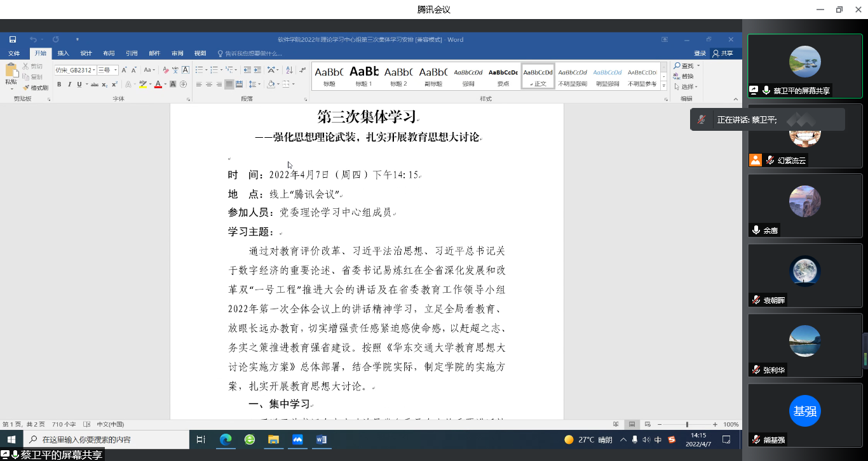Click the Tell me what you want search box
Image resolution: width=868 pixels, height=461 pixels.
[x=249, y=53]
